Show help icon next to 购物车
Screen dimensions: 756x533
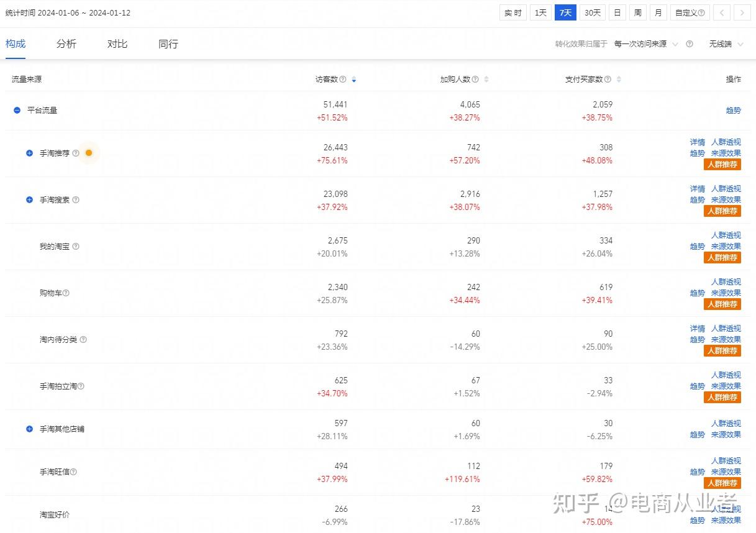click(x=66, y=293)
